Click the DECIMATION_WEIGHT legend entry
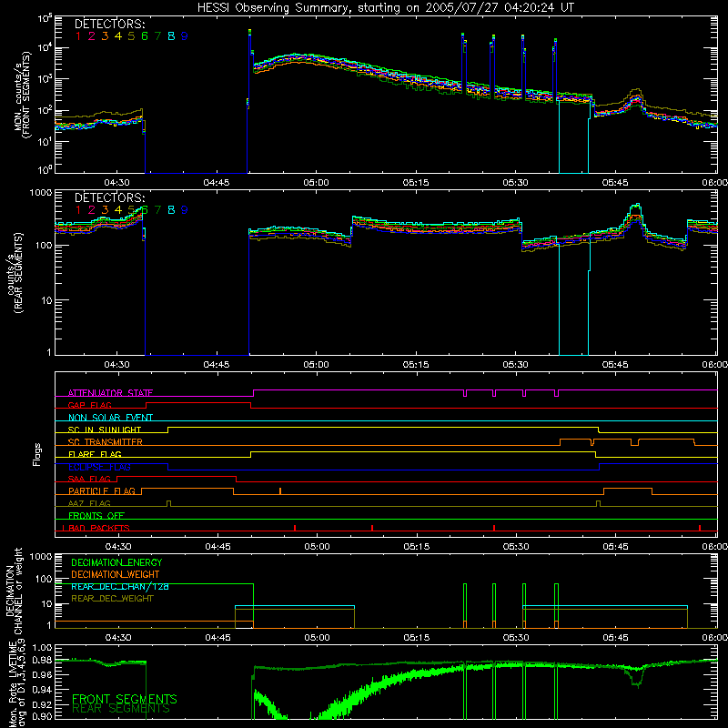The width and height of the screenshot is (728, 728). click(x=116, y=575)
